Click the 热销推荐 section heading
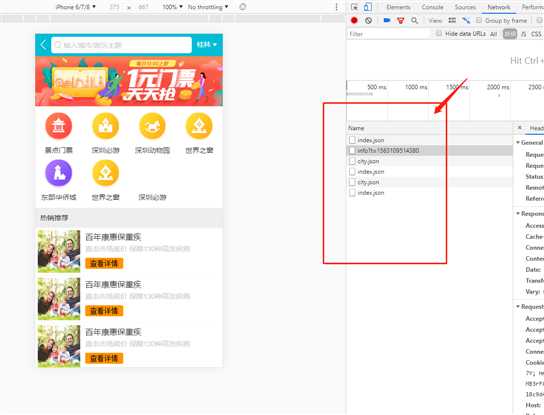The width and height of the screenshot is (544, 415). [54, 218]
